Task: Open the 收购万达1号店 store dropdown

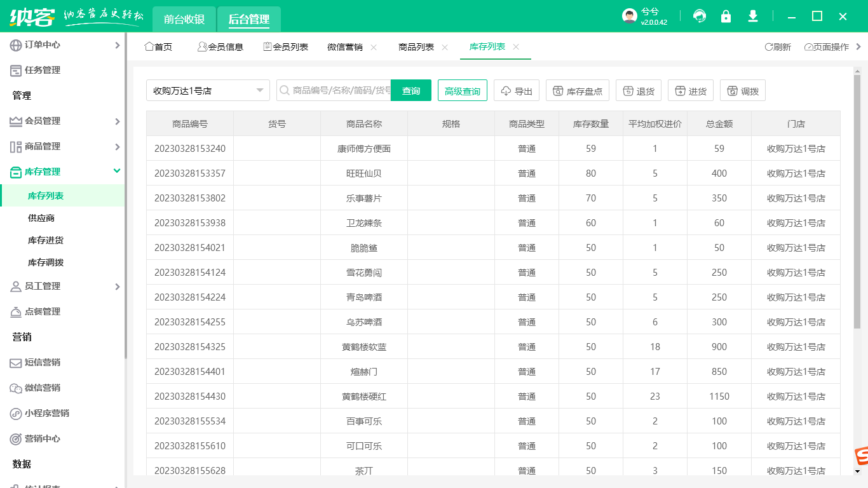Action: tap(208, 91)
